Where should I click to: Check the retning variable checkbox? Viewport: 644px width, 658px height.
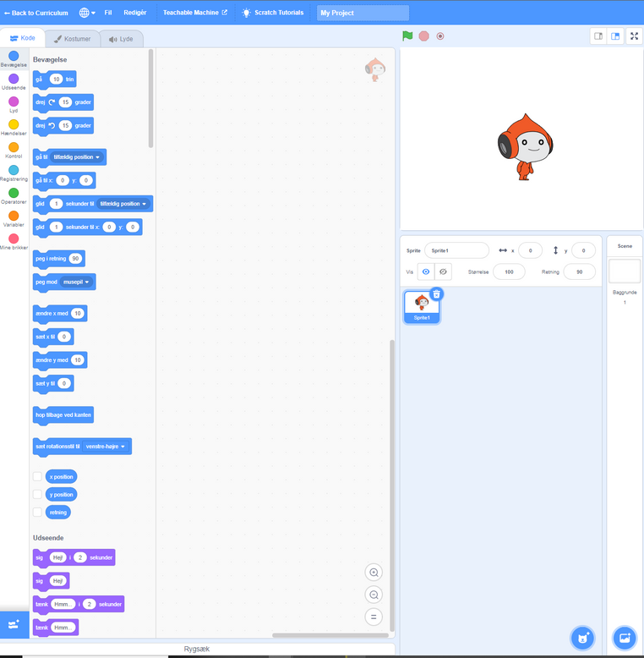coord(37,512)
